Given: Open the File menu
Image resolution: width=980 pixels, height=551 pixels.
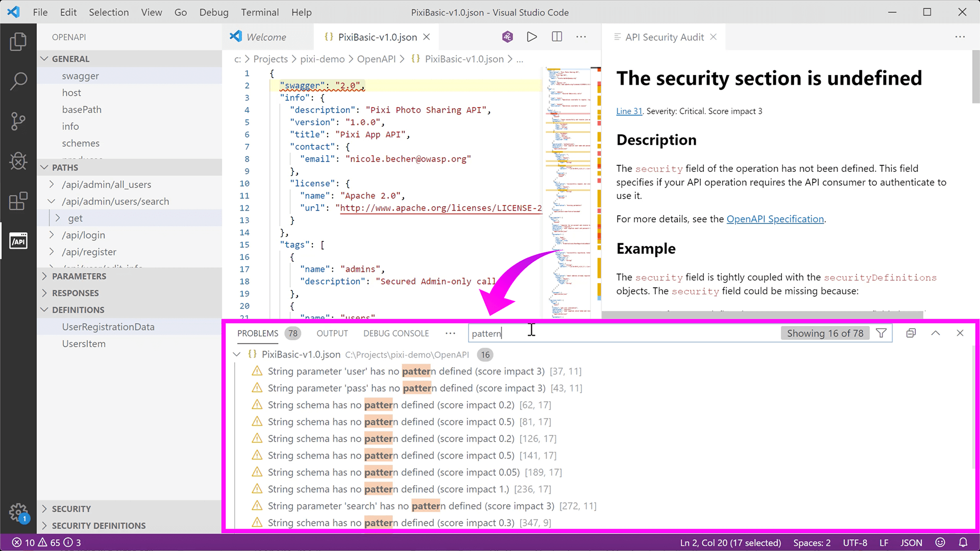Looking at the screenshot, I should (40, 12).
